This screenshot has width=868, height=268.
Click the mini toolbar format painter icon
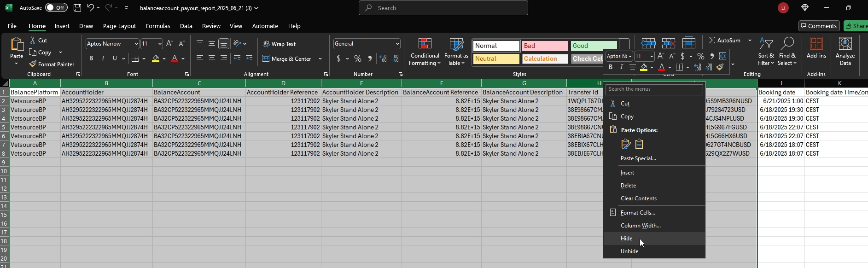(720, 67)
